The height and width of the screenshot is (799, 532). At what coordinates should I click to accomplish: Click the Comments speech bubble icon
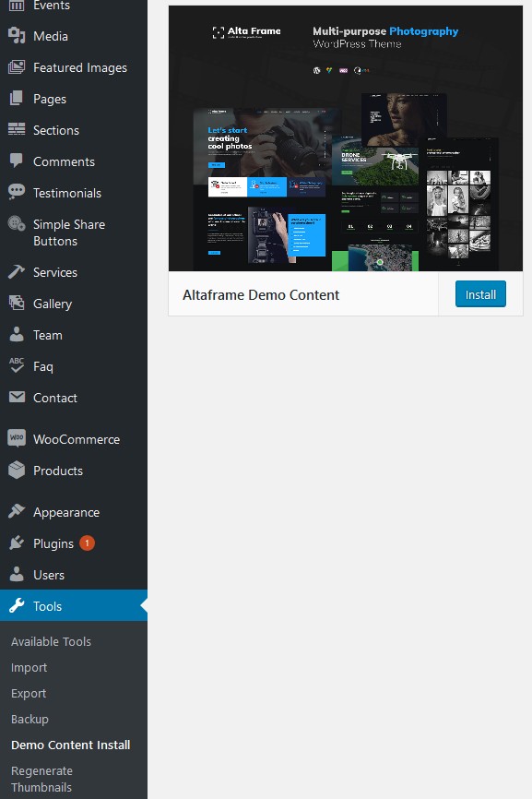pyautogui.click(x=17, y=161)
